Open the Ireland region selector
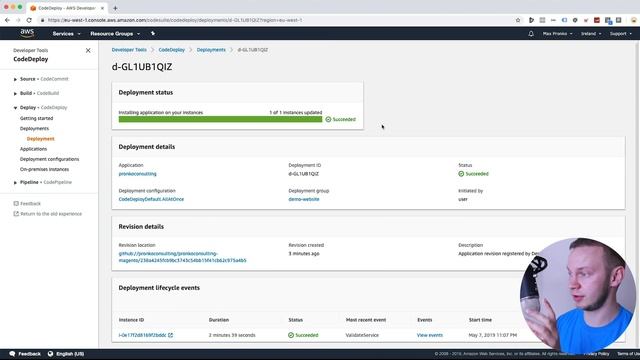 click(x=591, y=34)
